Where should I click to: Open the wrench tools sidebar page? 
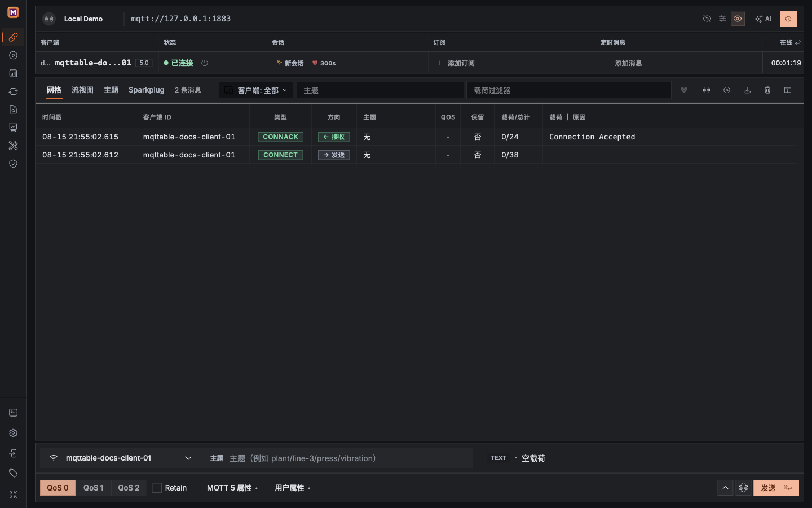(x=13, y=146)
